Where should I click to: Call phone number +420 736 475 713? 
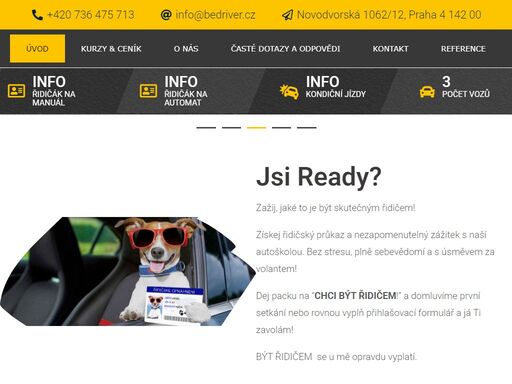(x=91, y=15)
